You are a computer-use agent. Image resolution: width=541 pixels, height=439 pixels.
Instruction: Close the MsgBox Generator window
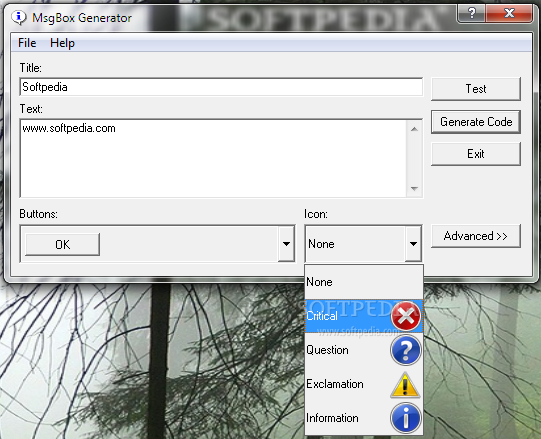[x=509, y=13]
